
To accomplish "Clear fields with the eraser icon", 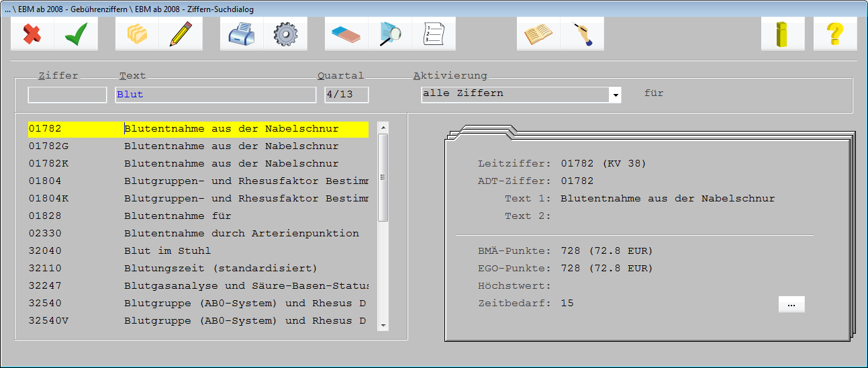I will (x=346, y=34).
